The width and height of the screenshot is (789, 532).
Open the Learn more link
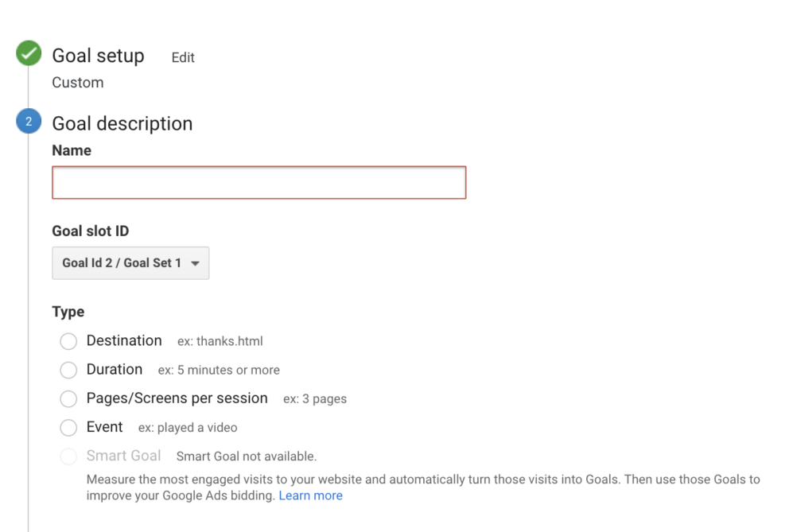coord(310,495)
